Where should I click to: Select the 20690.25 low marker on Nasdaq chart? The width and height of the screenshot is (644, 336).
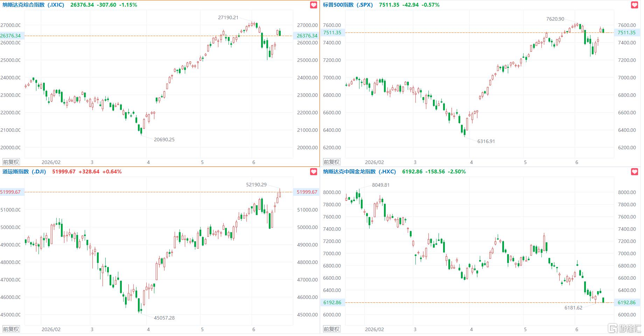coord(164,140)
